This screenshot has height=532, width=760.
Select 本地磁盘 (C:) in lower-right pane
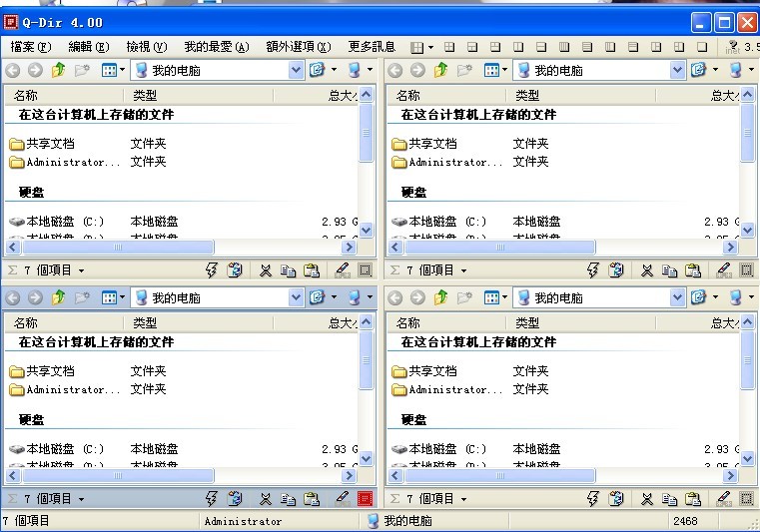pos(439,449)
